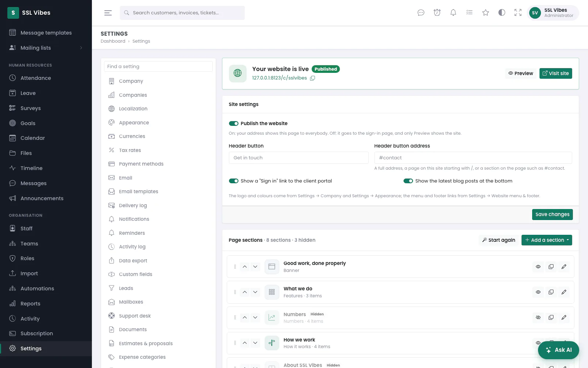
Task: Open the notifications bell in top bar
Action: click(453, 13)
